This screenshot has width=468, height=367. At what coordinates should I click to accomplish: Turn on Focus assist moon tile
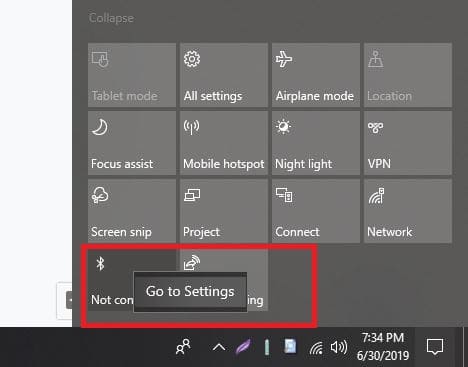click(x=132, y=143)
